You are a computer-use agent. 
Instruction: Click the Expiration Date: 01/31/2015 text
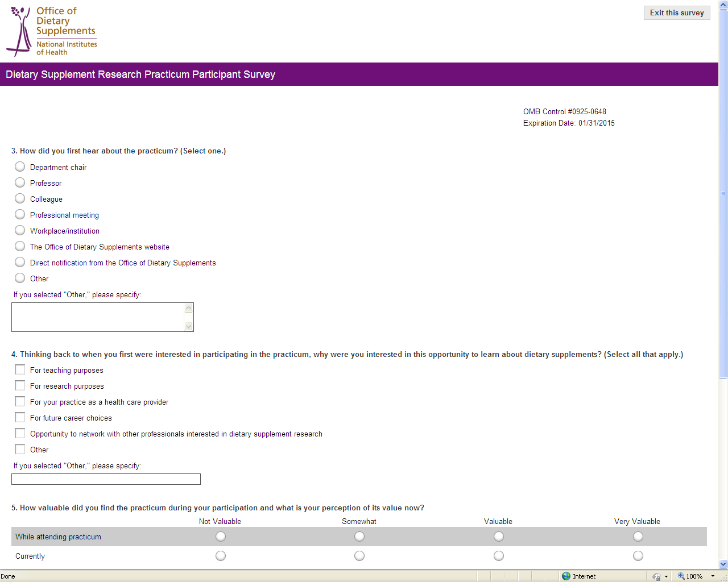(569, 123)
